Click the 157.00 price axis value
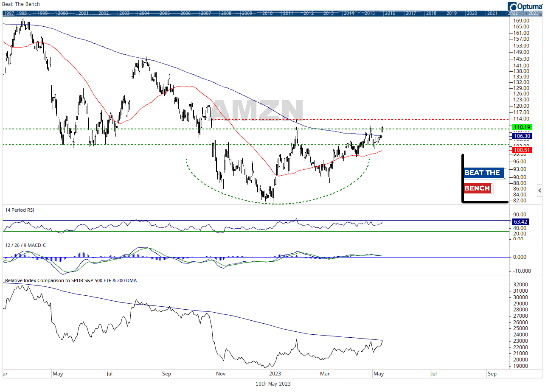Screen dimensions: 545x392 pos(521,39)
